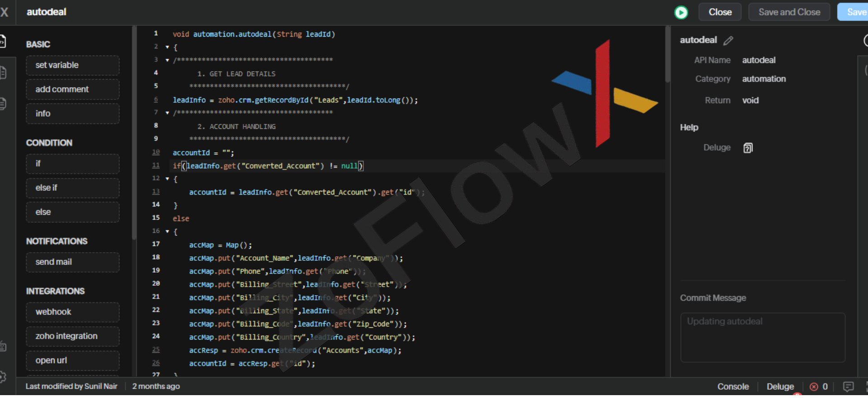Collapse comment fold at line 3

167,60
